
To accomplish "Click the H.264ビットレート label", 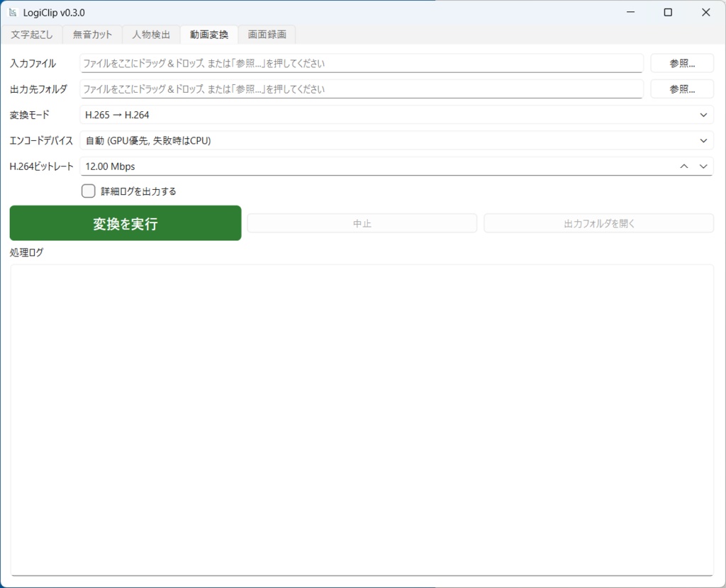I will point(41,166).
